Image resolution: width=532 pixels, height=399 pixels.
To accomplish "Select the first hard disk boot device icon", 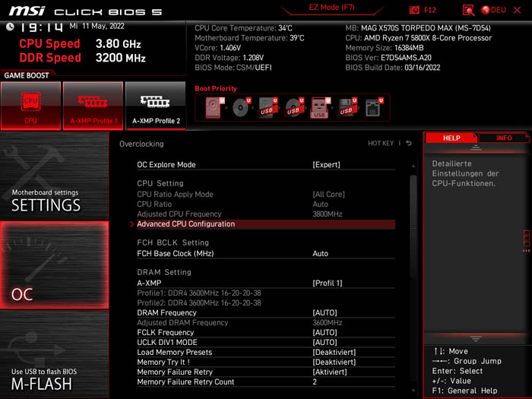I will [215, 108].
